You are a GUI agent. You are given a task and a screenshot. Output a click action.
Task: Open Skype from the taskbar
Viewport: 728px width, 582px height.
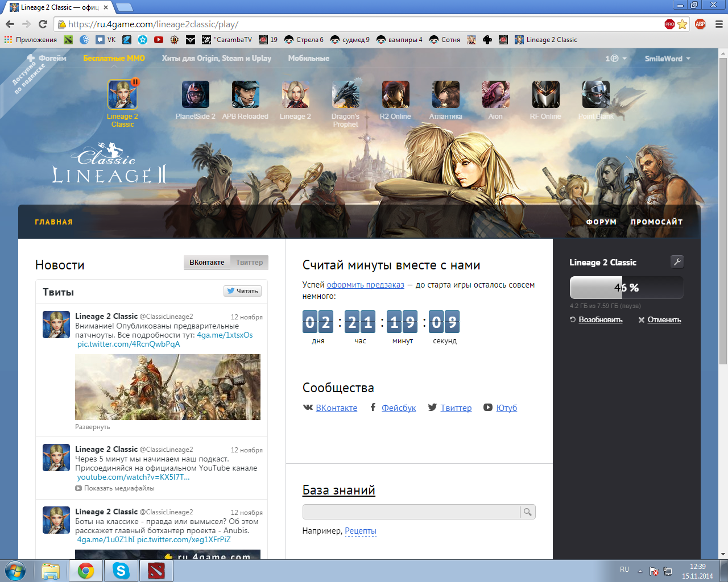pyautogui.click(x=121, y=571)
